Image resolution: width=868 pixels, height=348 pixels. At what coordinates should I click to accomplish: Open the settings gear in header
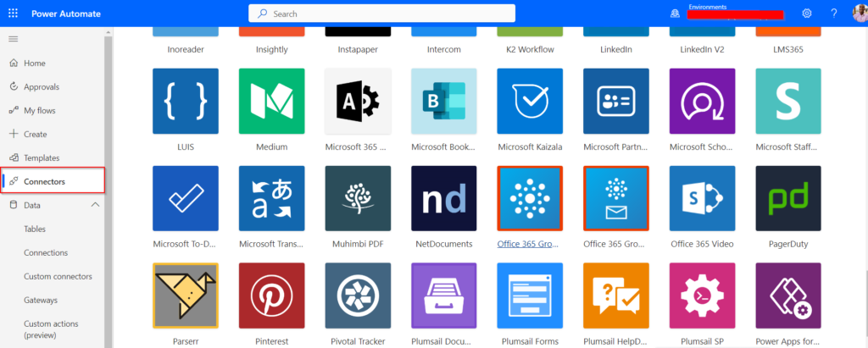(x=807, y=14)
